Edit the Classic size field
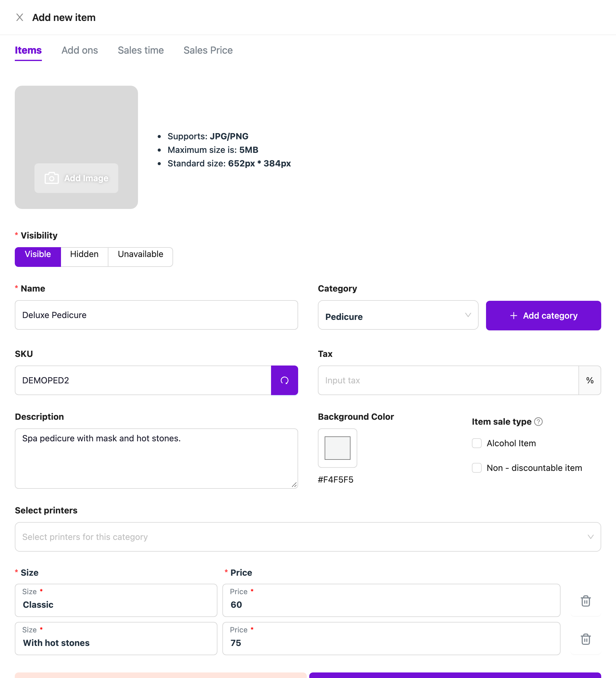 [116, 600]
